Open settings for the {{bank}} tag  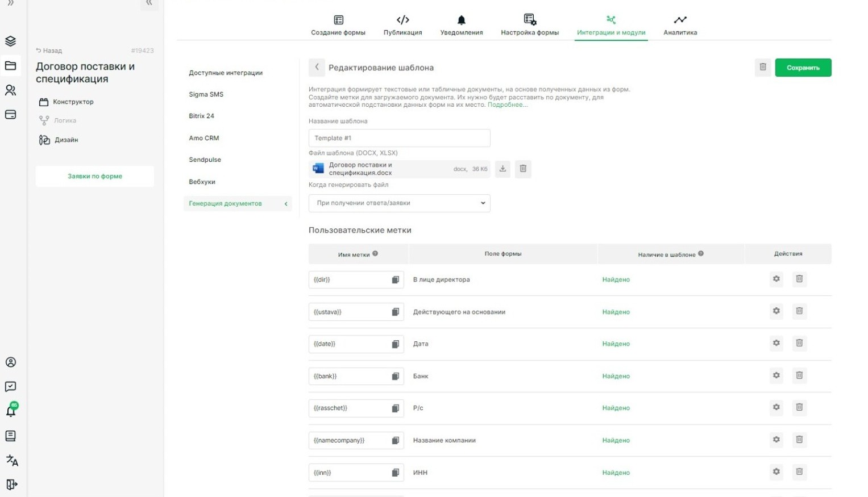(776, 375)
